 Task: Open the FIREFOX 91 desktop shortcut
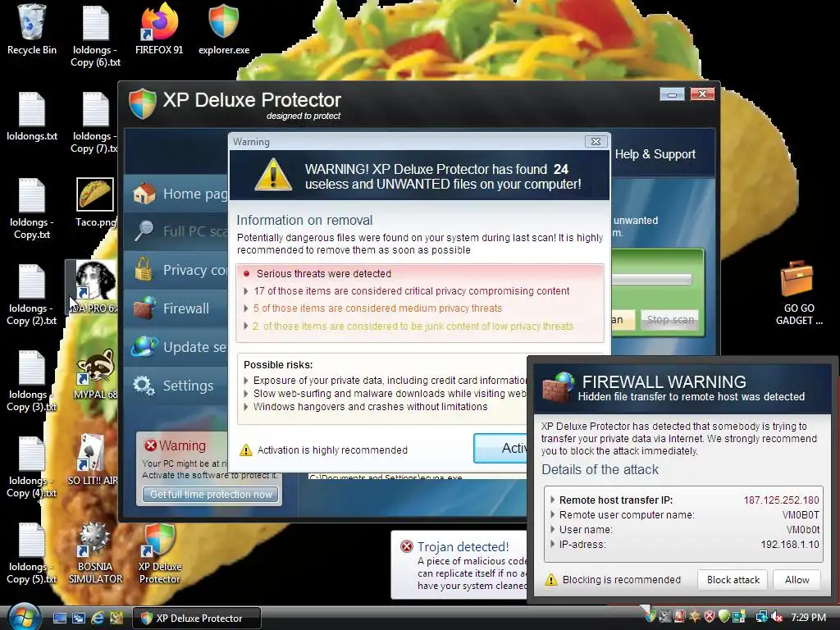click(159, 30)
